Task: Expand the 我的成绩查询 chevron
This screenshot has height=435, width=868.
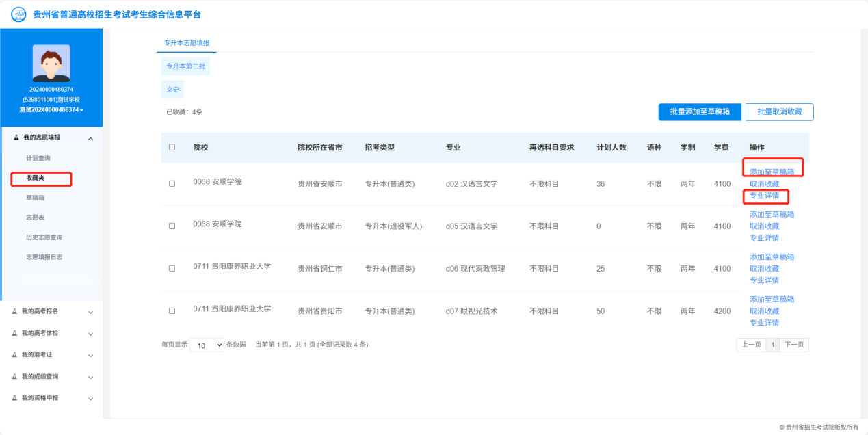Action: (90, 377)
